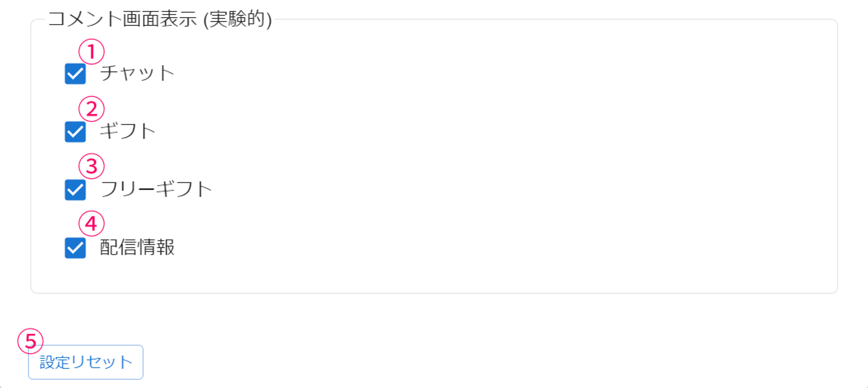868x388 pixels.
Task: Click the ギフト label text
Action: (128, 131)
